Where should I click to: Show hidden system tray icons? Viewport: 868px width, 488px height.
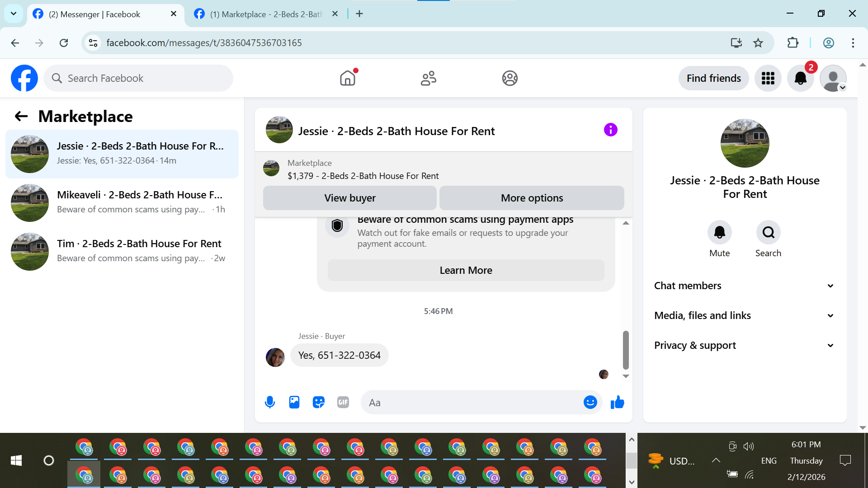pos(716,460)
